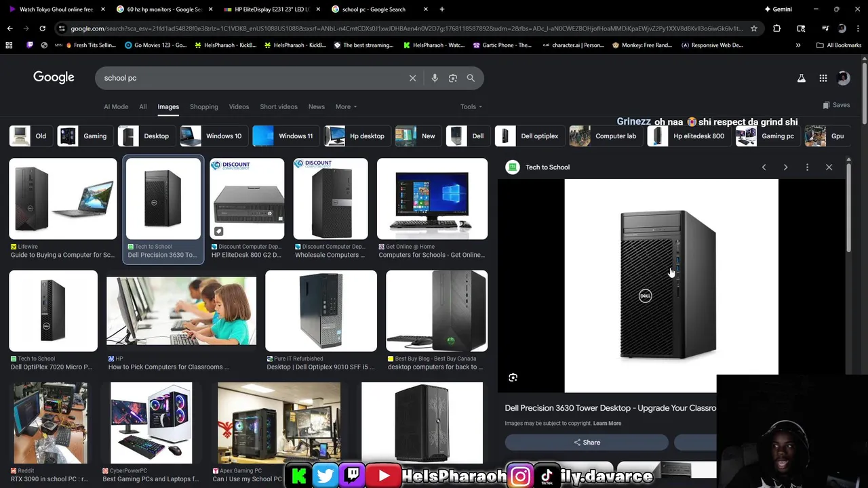
Task: Open the Learn More copyright link
Action: (607, 424)
